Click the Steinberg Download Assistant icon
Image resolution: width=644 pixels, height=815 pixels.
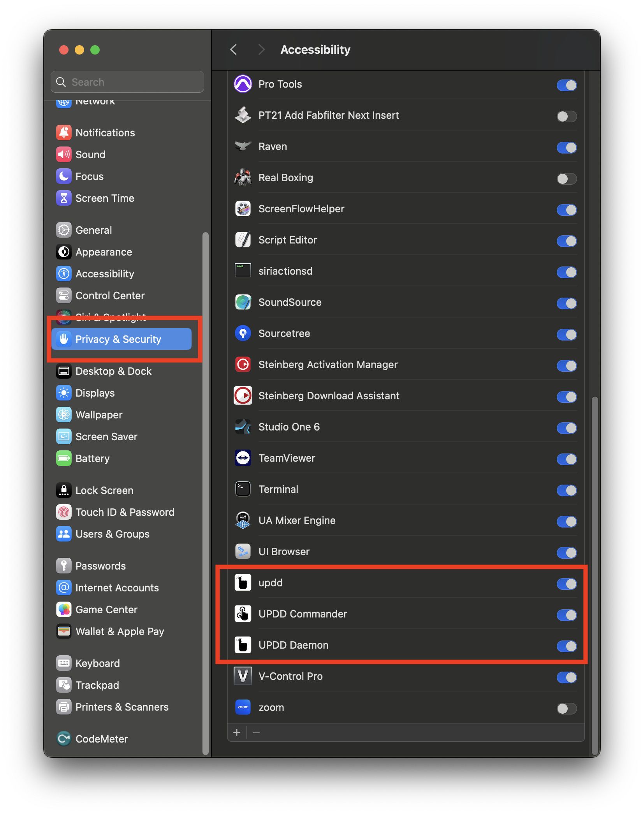(x=243, y=396)
